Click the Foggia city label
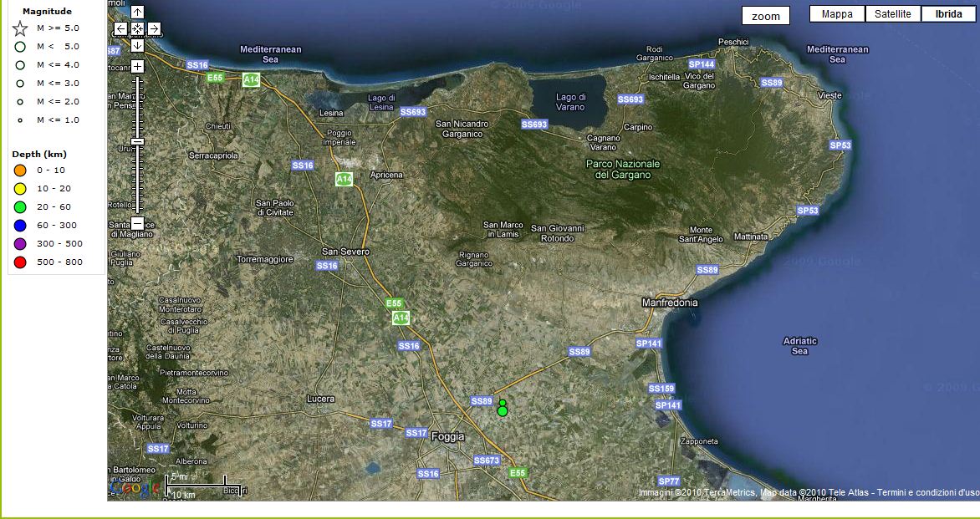Screen dimensions: 980x519 (448, 436)
